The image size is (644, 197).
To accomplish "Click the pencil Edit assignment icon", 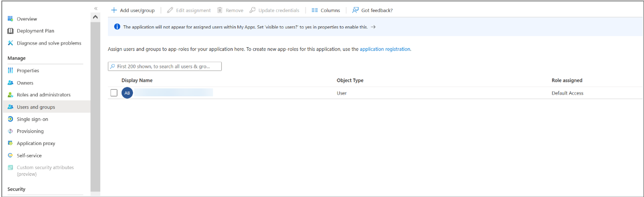I will coord(170,10).
